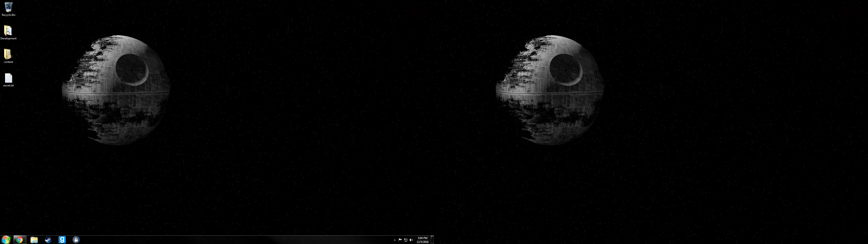The height and width of the screenshot is (244, 868).
Task: Select the secret.txt file on the desktop
Action: [8, 80]
